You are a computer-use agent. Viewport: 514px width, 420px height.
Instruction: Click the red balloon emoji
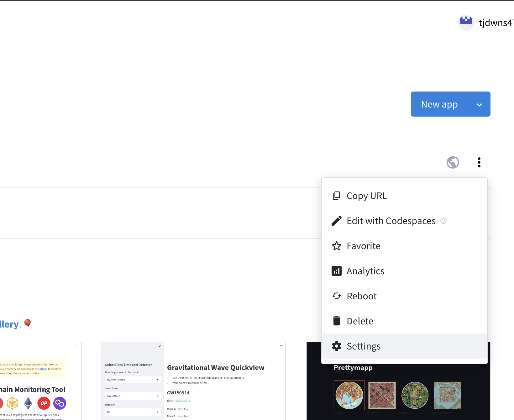(28, 323)
